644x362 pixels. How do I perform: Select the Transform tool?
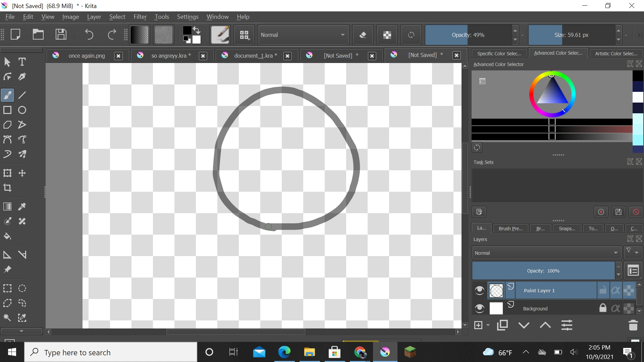point(7,173)
